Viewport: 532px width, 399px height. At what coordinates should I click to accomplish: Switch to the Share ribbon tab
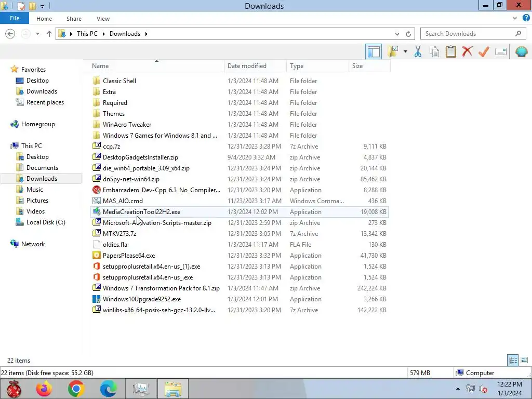pos(74,19)
